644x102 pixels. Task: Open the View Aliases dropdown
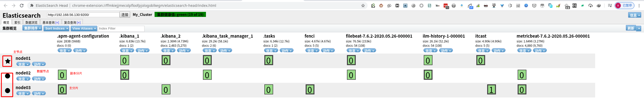click(84, 29)
